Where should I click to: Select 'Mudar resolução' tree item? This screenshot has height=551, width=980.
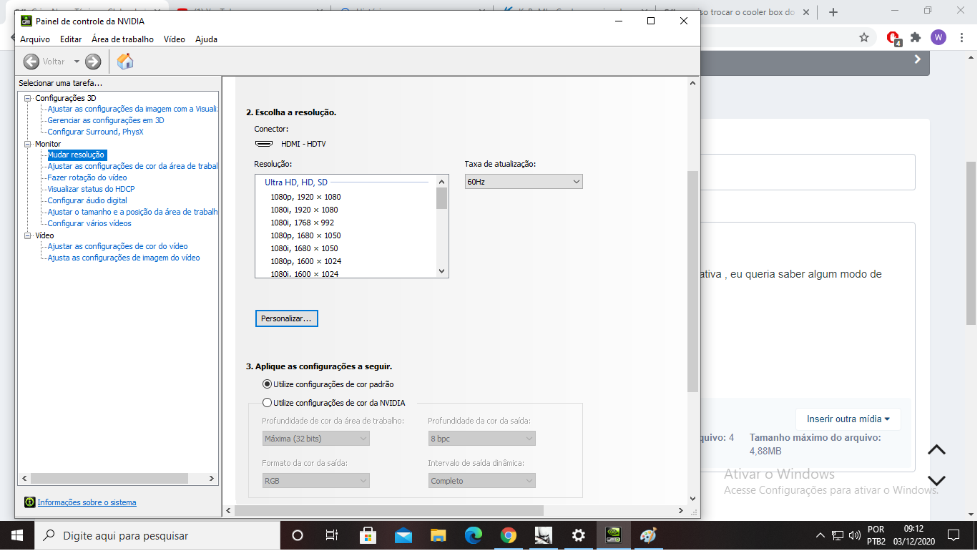pos(76,155)
